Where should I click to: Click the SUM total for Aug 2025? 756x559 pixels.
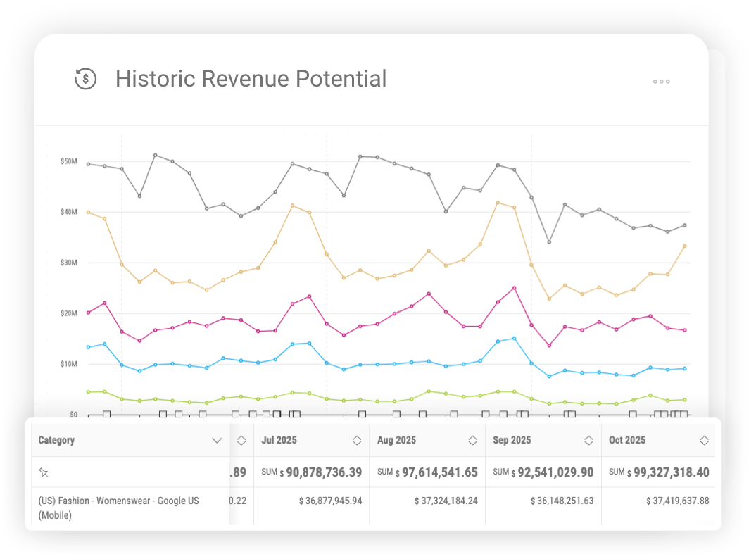(428, 472)
